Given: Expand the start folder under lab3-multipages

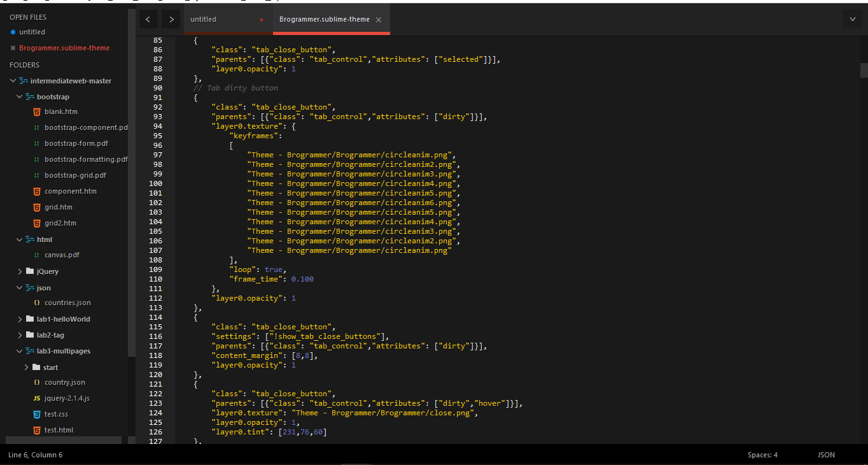Looking at the screenshot, I should click(26, 366).
